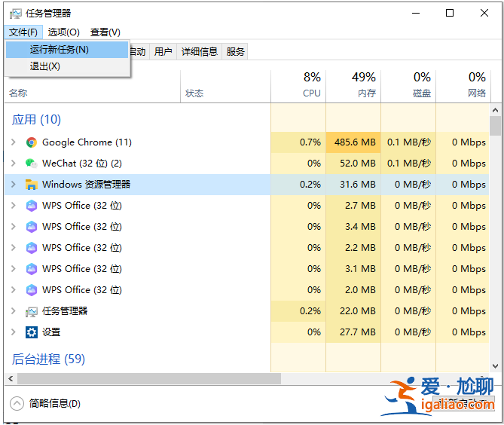Screen dimensions: 504x425
Task: Switch to the 详细信息 tab
Action: click(x=200, y=51)
